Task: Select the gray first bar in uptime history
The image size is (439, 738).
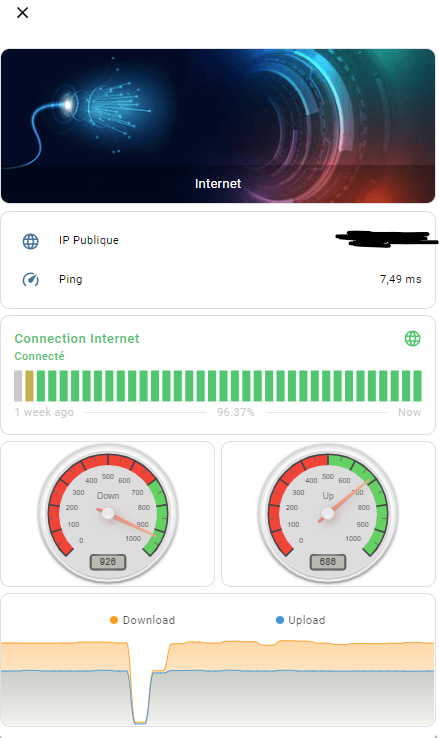Action: tap(18, 386)
